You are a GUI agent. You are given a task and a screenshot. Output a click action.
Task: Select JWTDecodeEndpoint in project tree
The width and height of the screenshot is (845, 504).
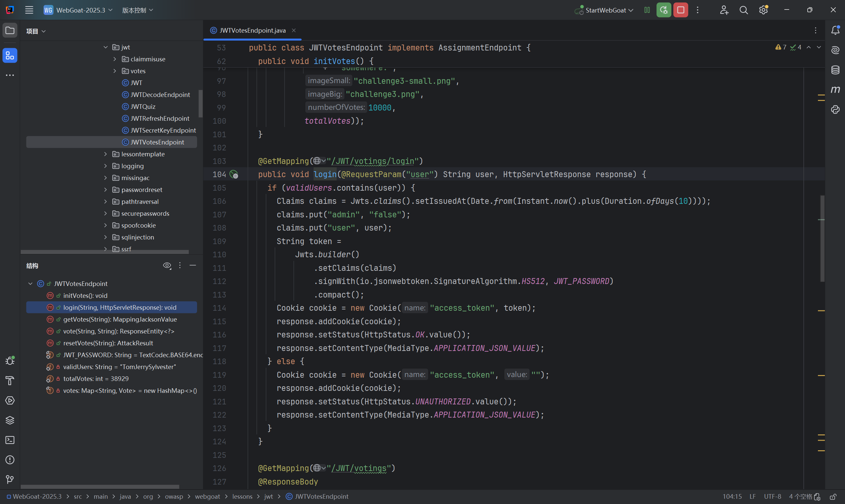tap(160, 95)
